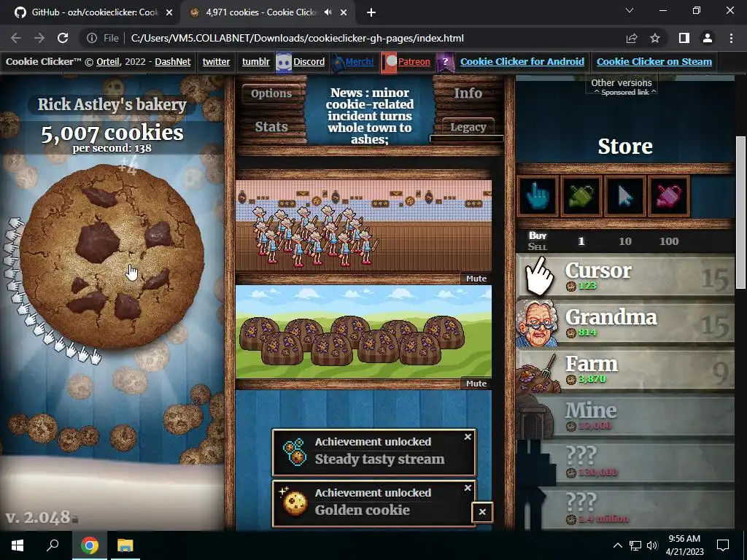Show hidden system tray icons

click(617, 545)
